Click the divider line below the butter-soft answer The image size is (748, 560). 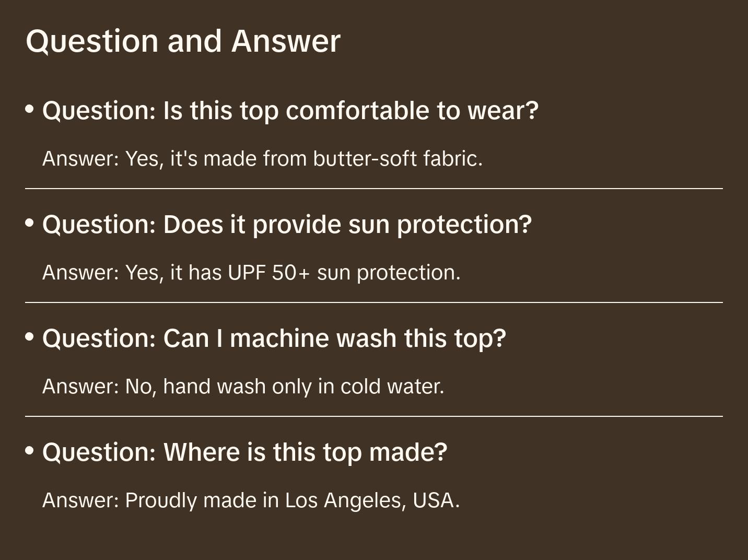tap(374, 189)
